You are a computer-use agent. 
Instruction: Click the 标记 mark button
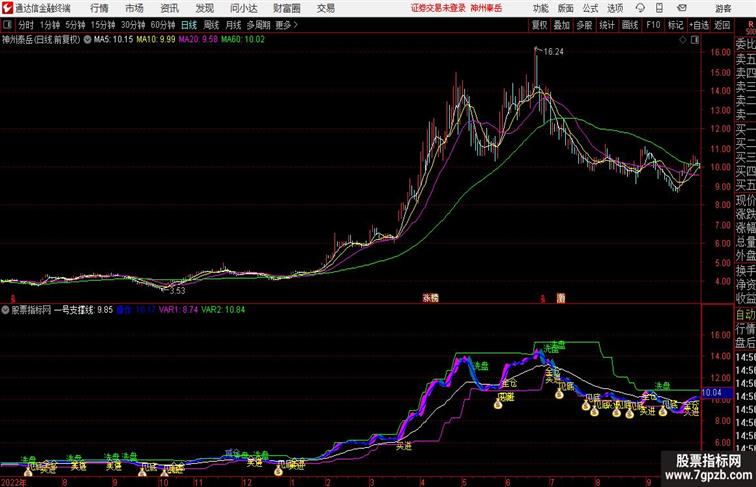point(675,25)
